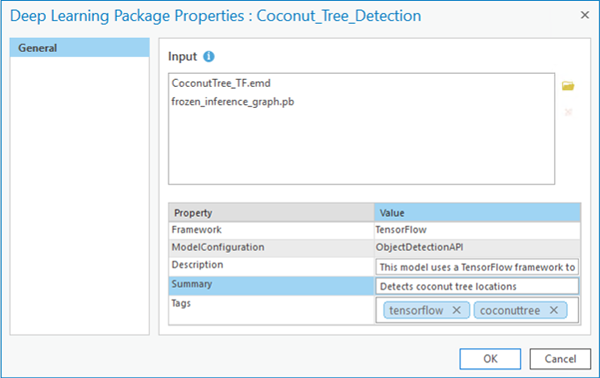Viewport: 600px width, 378px height.
Task: Click the remove input file icon
Action: pyautogui.click(x=568, y=112)
